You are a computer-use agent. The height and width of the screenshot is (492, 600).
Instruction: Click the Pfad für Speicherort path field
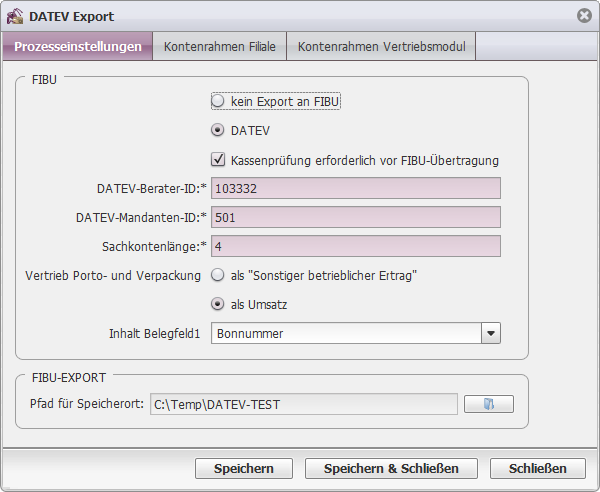pos(304,404)
